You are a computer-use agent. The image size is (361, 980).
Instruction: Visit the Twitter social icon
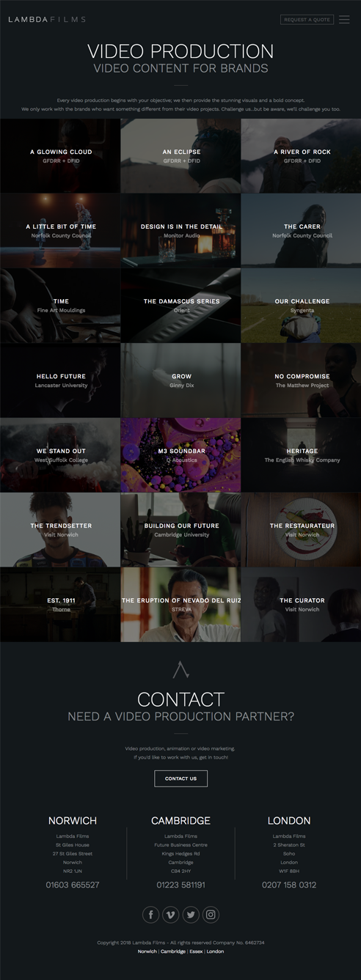click(191, 914)
